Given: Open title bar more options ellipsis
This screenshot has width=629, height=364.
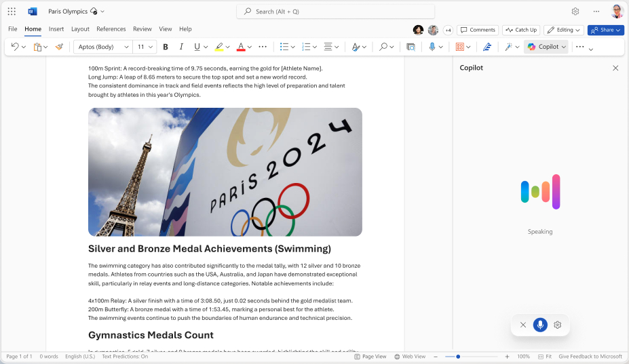Looking at the screenshot, I should click(x=596, y=12).
